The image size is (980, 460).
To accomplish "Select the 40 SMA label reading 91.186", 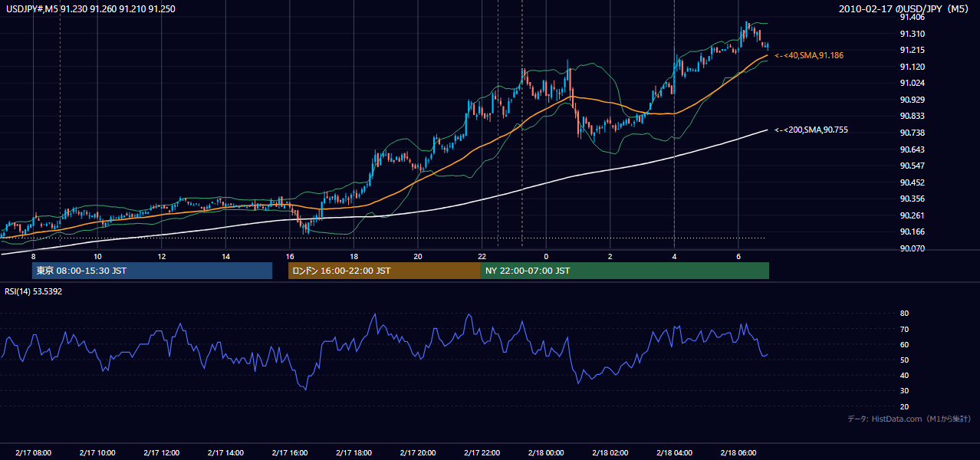I will click(x=810, y=56).
